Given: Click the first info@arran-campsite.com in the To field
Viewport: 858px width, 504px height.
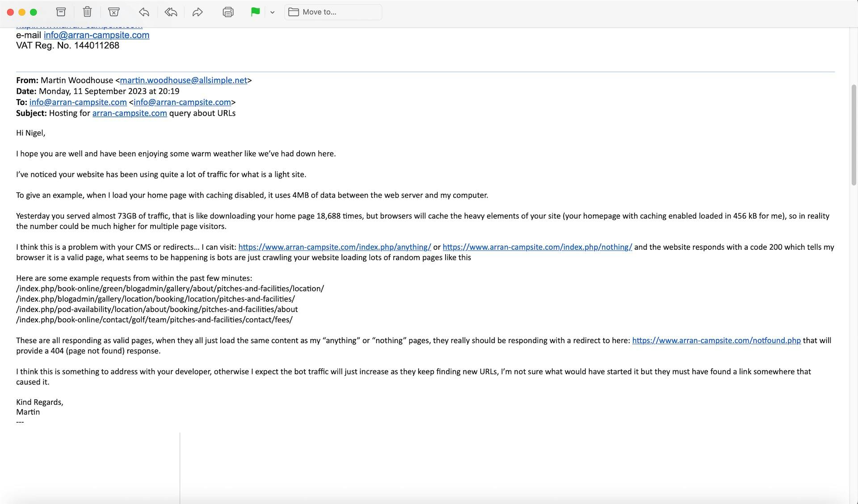Looking at the screenshot, I should [x=78, y=102].
